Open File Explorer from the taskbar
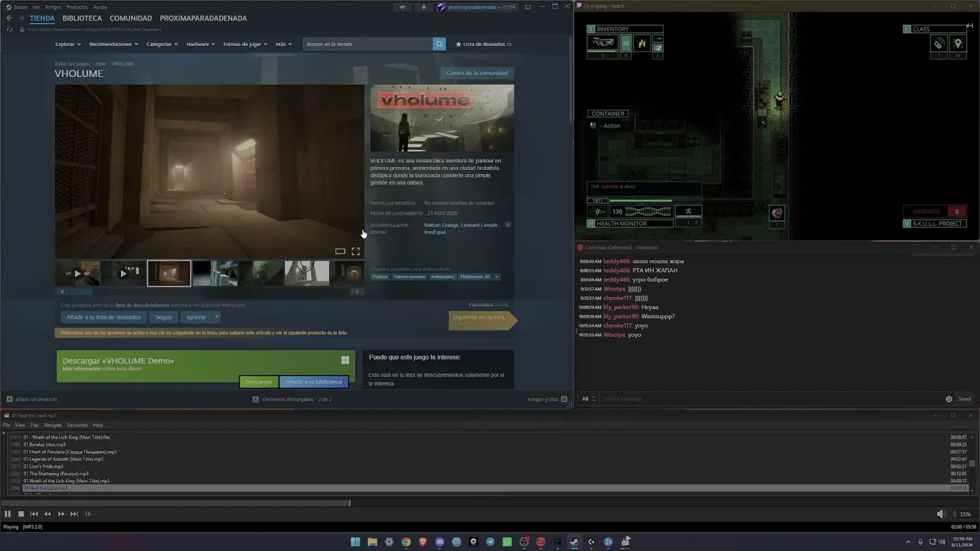Viewport: 980px width, 551px height. pyautogui.click(x=372, y=542)
